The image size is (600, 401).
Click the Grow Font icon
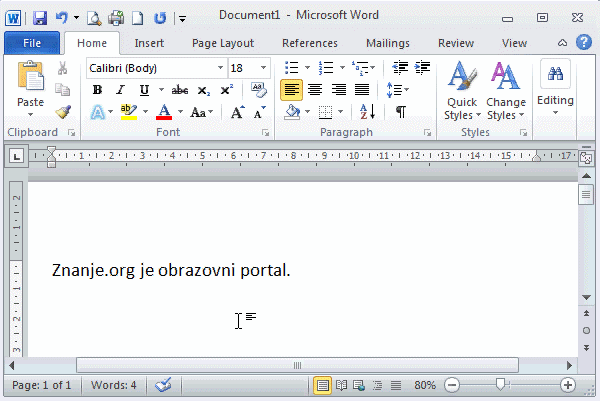pyautogui.click(x=237, y=113)
